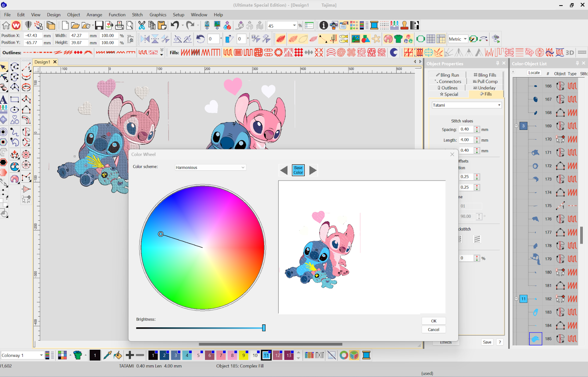Click the Spacing value stepper

[x=477, y=129]
